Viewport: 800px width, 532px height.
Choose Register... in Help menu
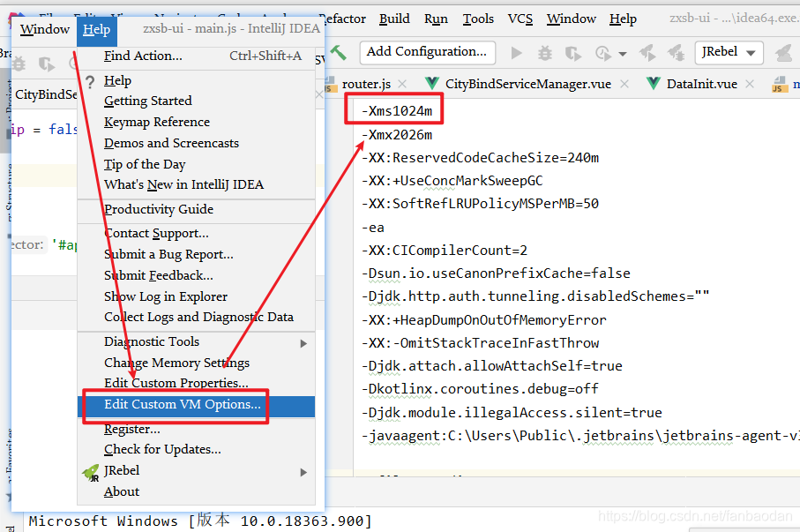[197, 430]
